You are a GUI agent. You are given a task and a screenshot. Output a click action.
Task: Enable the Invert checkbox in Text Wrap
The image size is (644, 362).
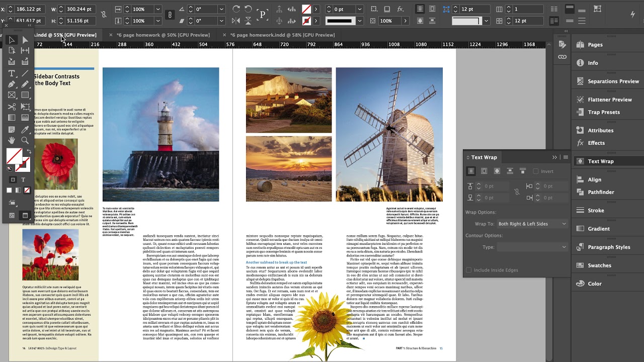pyautogui.click(x=535, y=171)
